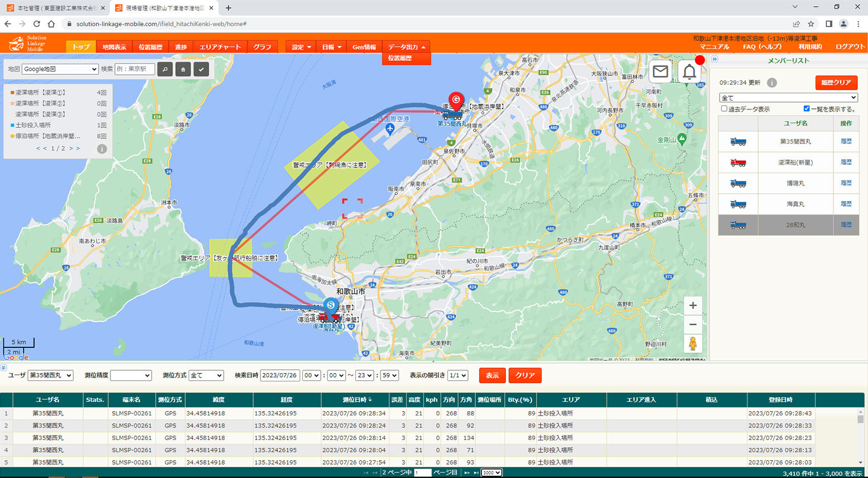Viewport: 868px width, 478px height.
Task: Open the end minute dropdown showing 59
Action: pyautogui.click(x=389, y=375)
